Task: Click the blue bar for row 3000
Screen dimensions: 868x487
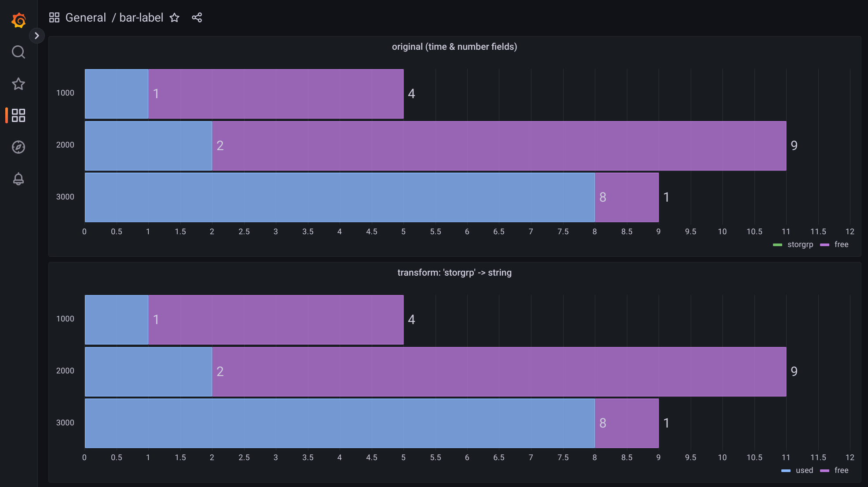Action: (339, 197)
